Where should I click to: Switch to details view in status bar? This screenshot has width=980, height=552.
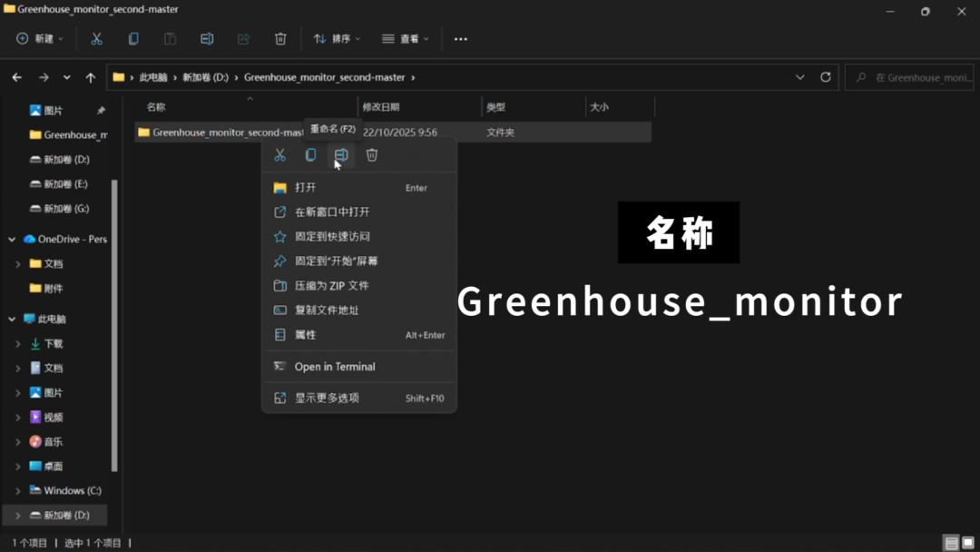pyautogui.click(x=951, y=543)
